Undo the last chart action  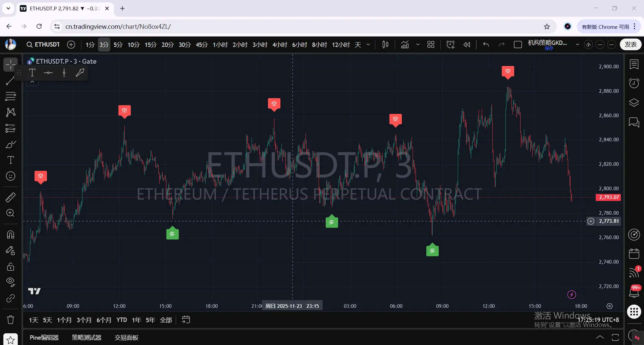(x=486, y=45)
